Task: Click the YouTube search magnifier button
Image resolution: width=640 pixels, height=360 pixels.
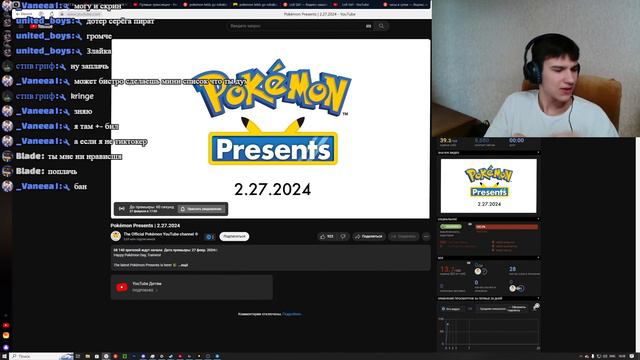Action: click(x=381, y=26)
